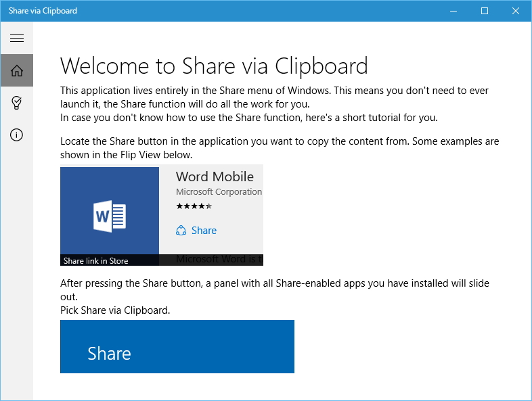Click the Microsoft Corporation publisher text

219,192
